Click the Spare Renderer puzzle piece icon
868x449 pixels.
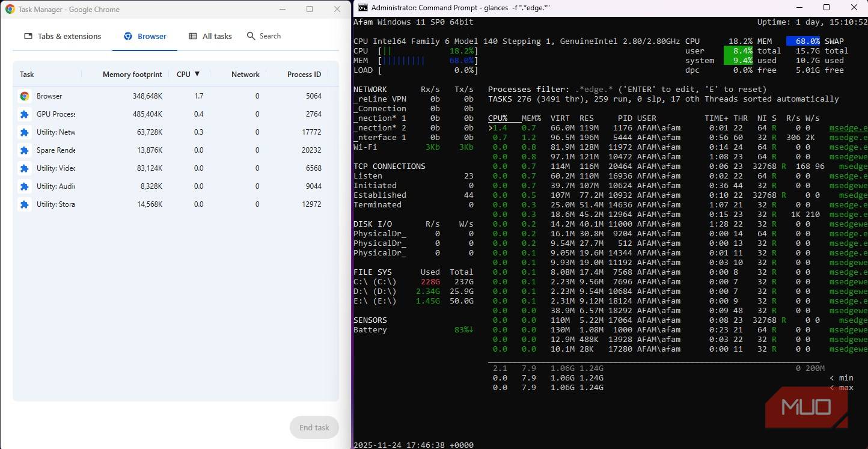[x=25, y=150]
